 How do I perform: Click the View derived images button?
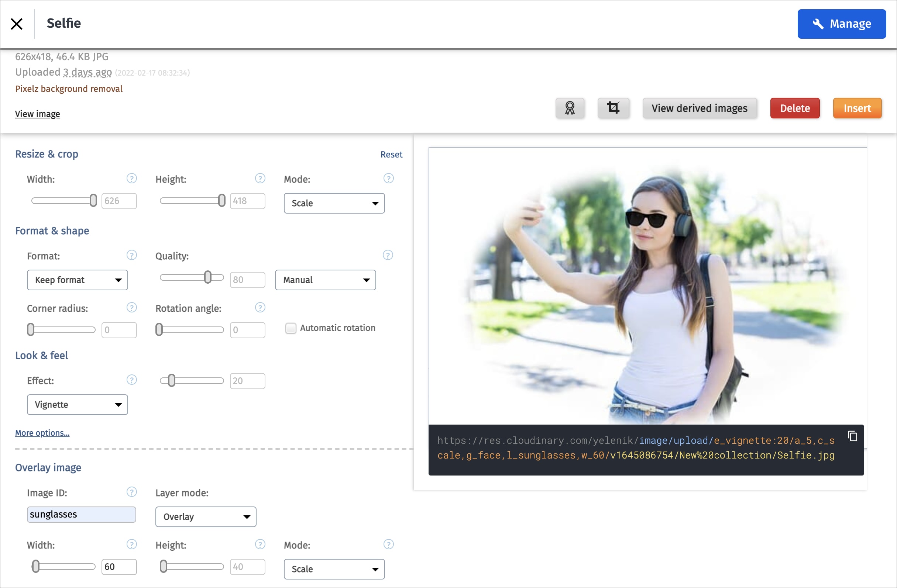pyautogui.click(x=699, y=108)
